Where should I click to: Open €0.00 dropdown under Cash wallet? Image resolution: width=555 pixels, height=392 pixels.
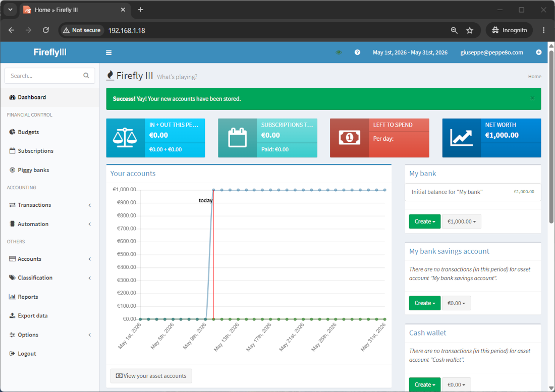tap(456, 384)
